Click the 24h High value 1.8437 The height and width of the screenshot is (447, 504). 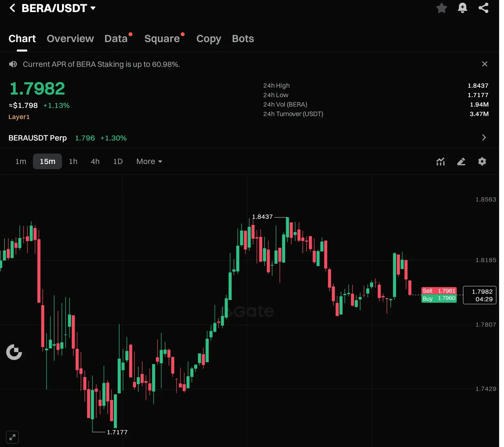(x=478, y=85)
